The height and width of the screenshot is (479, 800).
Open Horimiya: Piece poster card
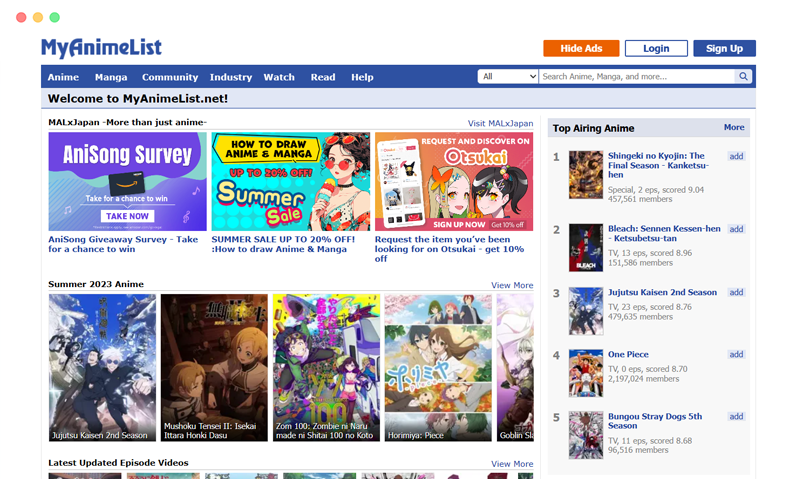(438, 368)
